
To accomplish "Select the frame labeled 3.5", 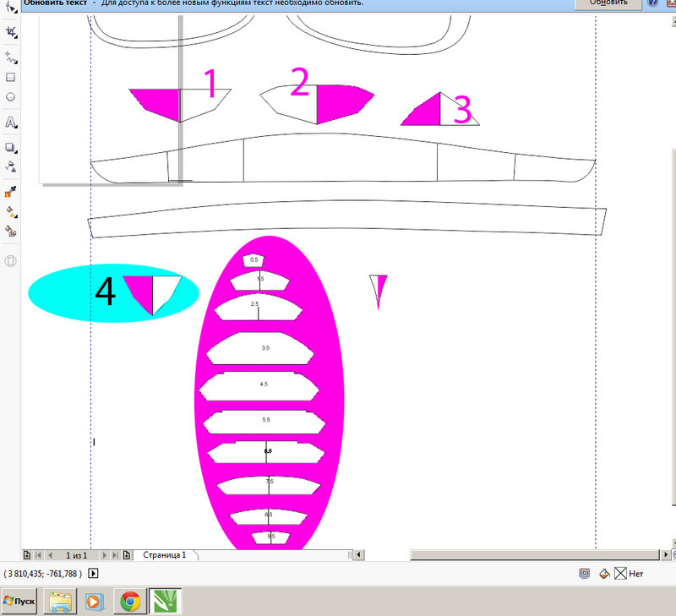I will tap(259, 348).
